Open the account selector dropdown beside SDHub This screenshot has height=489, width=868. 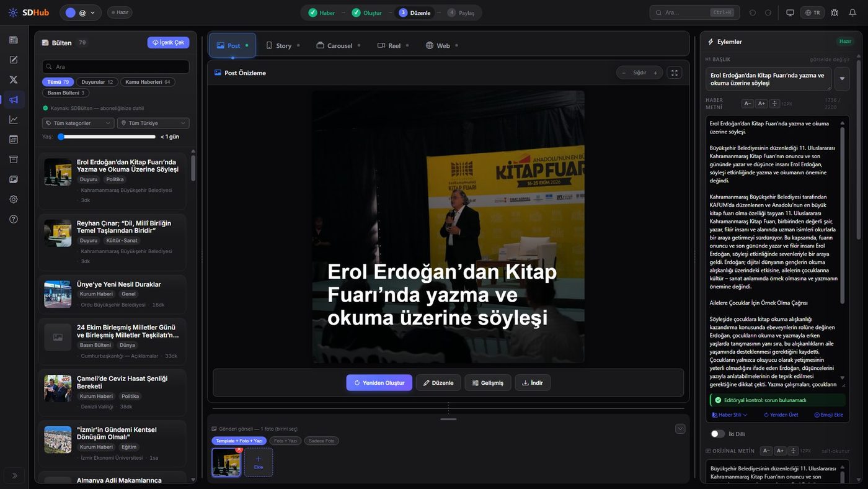[x=81, y=12]
